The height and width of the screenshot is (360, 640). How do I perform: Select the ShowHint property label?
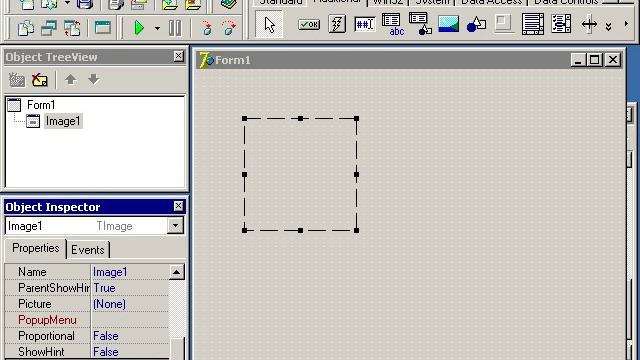point(41,352)
